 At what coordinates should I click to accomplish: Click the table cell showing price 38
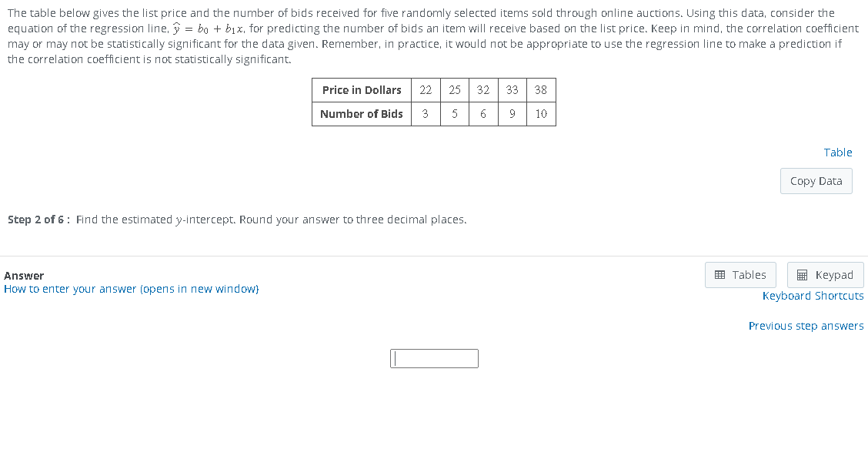[541, 90]
